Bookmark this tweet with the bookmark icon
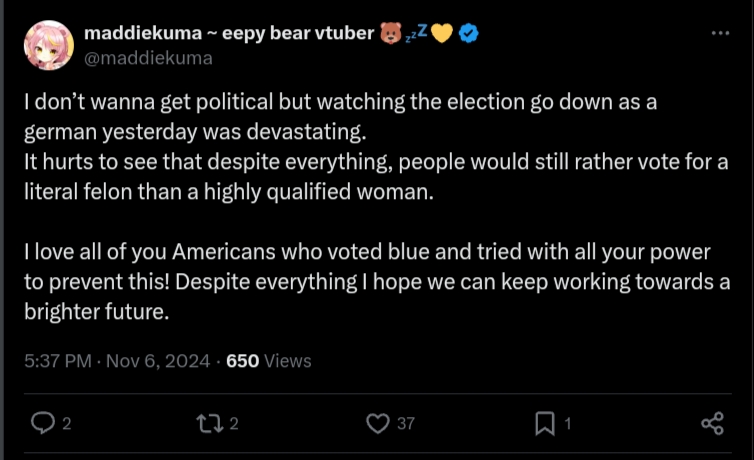The image size is (754, 460). tap(545, 423)
